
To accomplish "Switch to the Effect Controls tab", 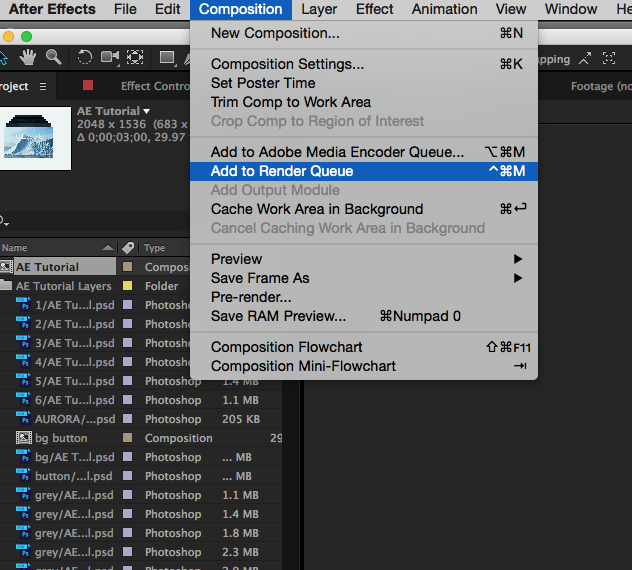I will [155, 86].
